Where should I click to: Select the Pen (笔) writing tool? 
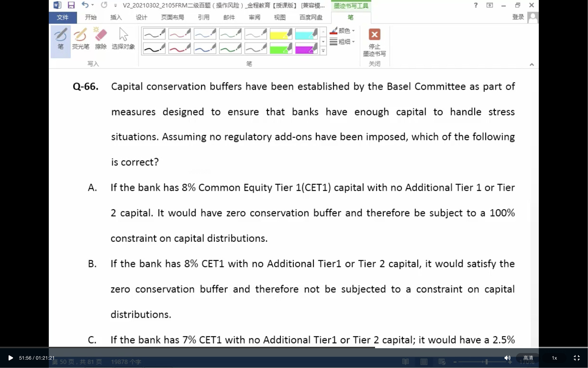60,41
